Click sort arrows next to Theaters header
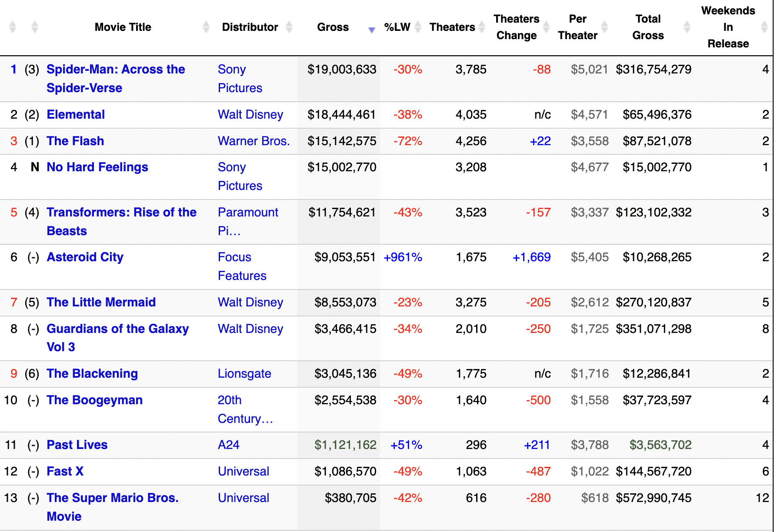The width and height of the screenshot is (774, 532). (482, 27)
